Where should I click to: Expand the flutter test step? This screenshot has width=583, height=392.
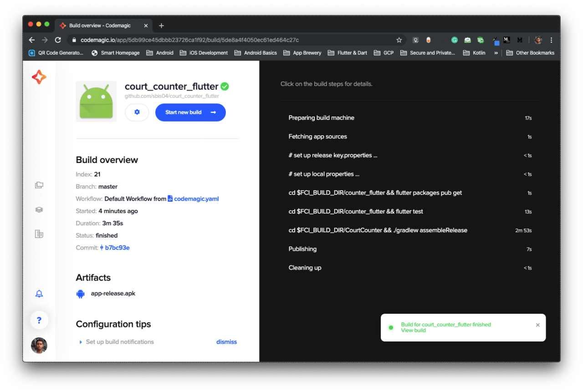point(410,212)
